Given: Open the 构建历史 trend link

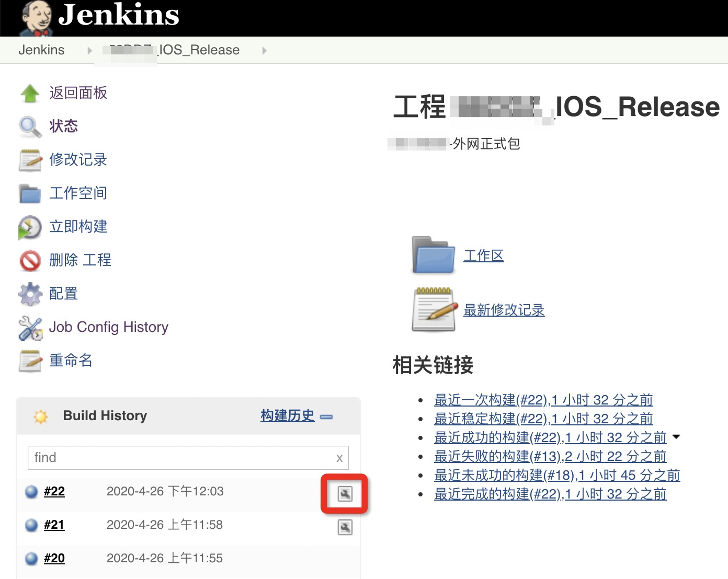Looking at the screenshot, I should [x=288, y=416].
